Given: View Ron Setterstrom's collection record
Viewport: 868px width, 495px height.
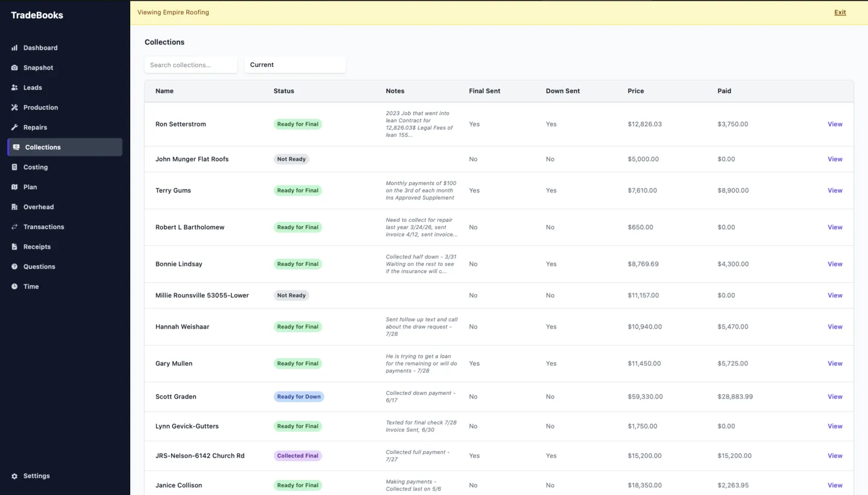Looking at the screenshot, I should pos(835,124).
